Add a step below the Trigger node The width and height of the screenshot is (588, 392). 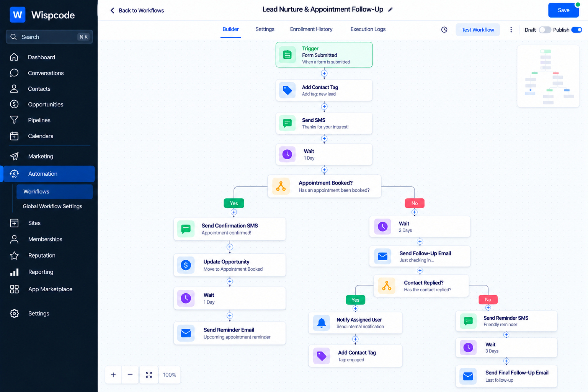324,73
